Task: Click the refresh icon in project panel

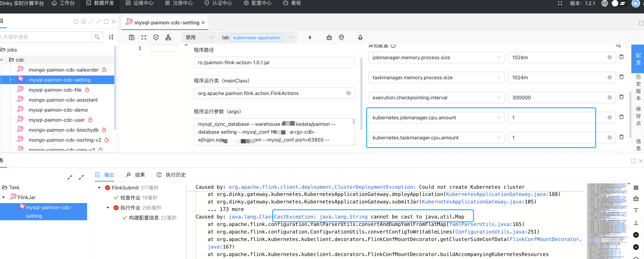Action: coord(76,22)
